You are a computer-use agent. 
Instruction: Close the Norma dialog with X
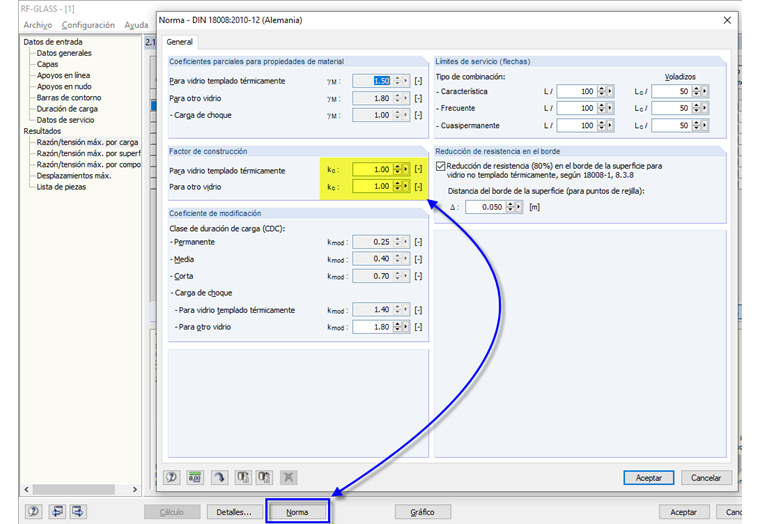click(x=727, y=20)
